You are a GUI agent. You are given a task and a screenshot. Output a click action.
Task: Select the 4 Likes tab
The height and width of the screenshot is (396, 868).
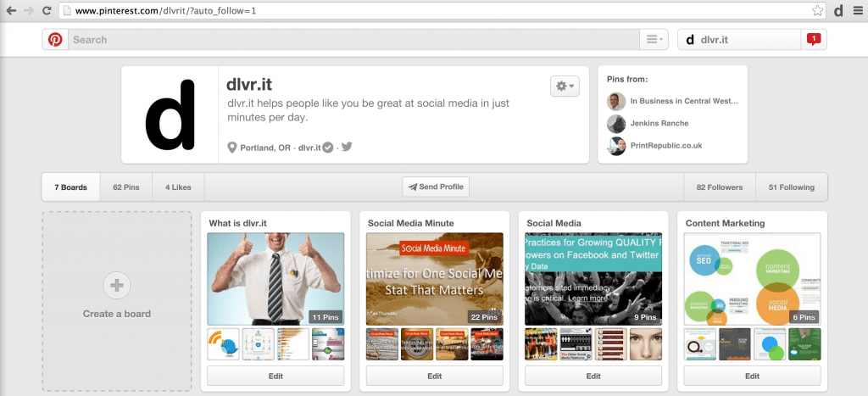pos(178,187)
